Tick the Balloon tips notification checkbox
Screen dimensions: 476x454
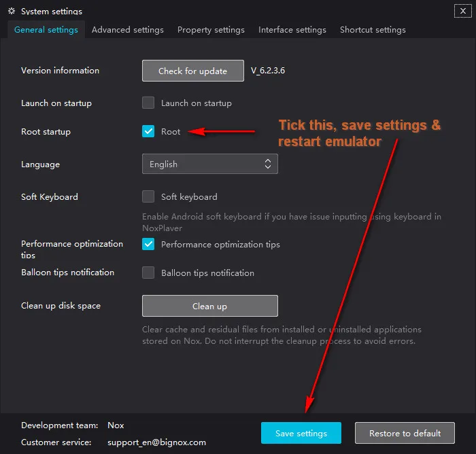pyautogui.click(x=148, y=273)
